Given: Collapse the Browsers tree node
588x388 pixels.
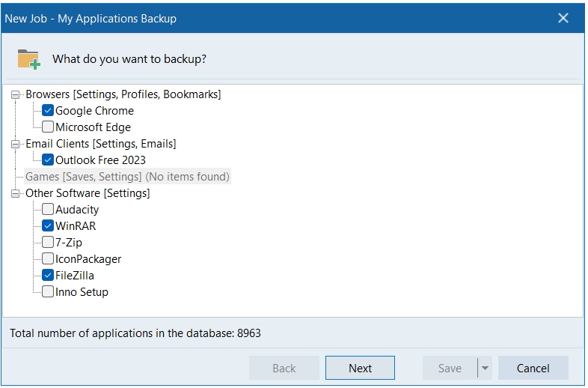Looking at the screenshot, I should coord(16,94).
